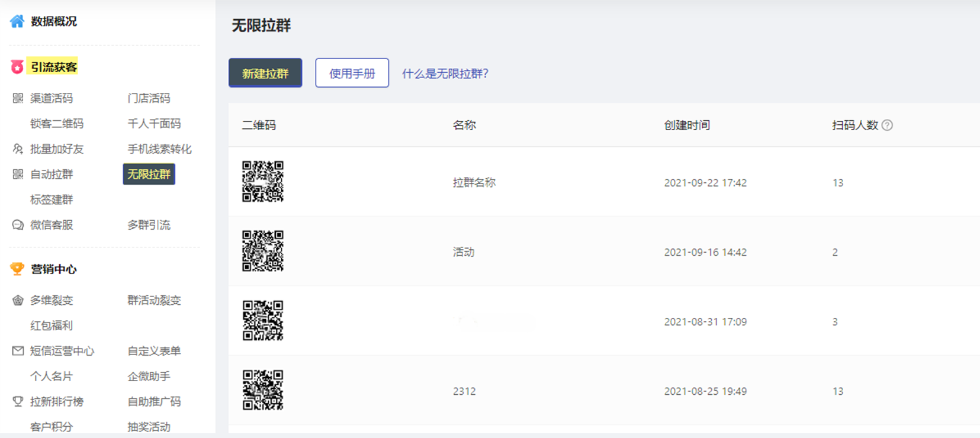This screenshot has width=980, height=438.
Task: Click the home icon beside 数据概况
Action: (17, 21)
